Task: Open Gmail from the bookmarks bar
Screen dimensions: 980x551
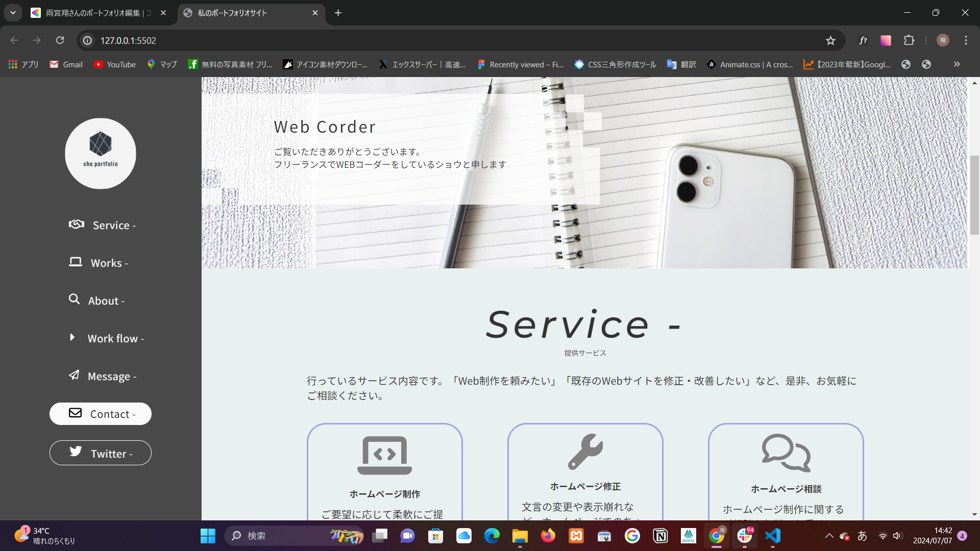Action: click(x=65, y=64)
